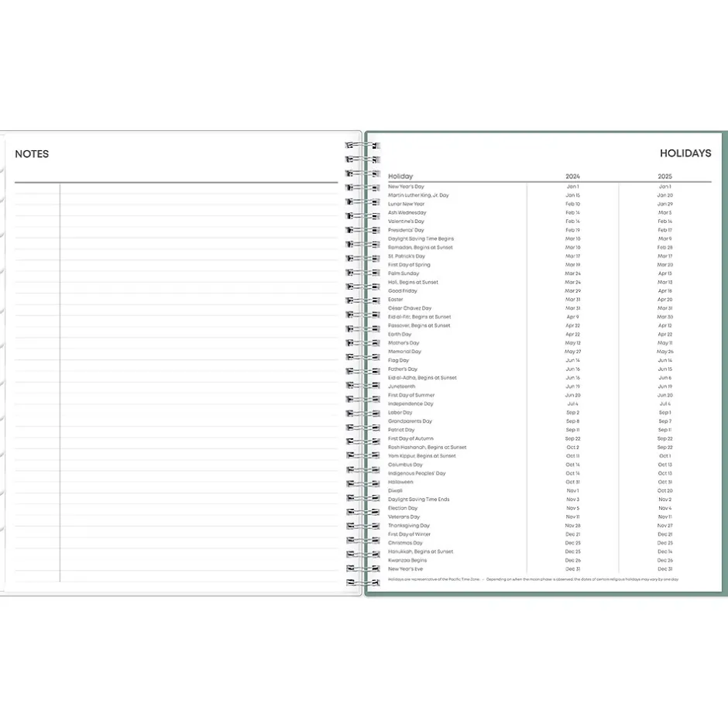Viewport: 728px width, 728px height.
Task: Click the Holiday column header
Action: pos(400,177)
